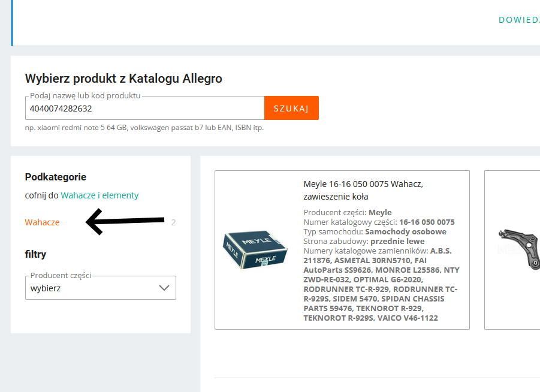Viewport: 540px width, 392px height.
Task: Click the TEKNOROT R-929S, VAICO V46-1122 line
Action: pyautogui.click(x=370, y=318)
